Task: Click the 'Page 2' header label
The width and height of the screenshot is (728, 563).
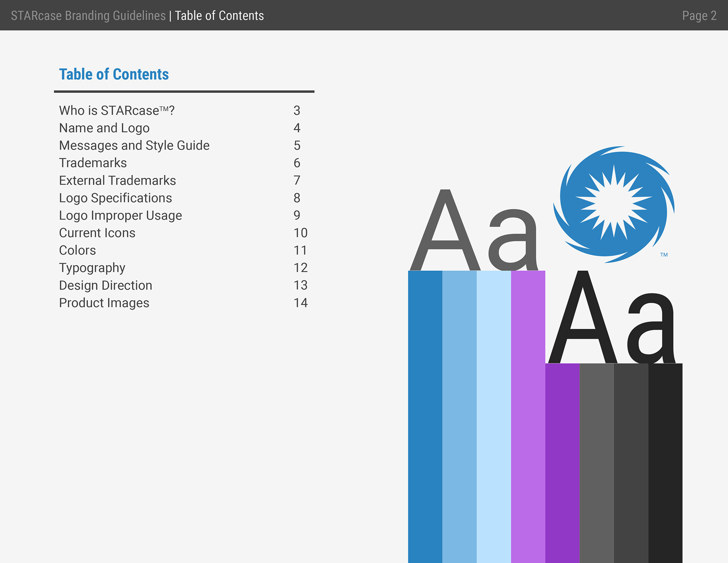Action: (699, 16)
